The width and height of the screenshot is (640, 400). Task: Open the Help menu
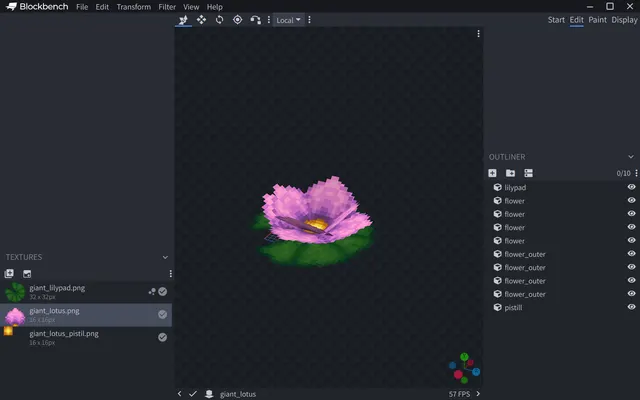point(214,7)
